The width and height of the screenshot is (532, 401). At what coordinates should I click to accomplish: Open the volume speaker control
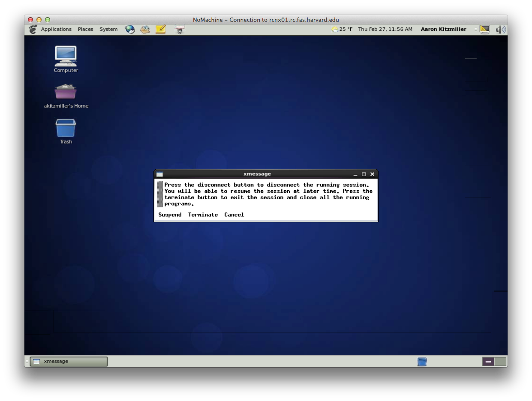click(x=500, y=29)
